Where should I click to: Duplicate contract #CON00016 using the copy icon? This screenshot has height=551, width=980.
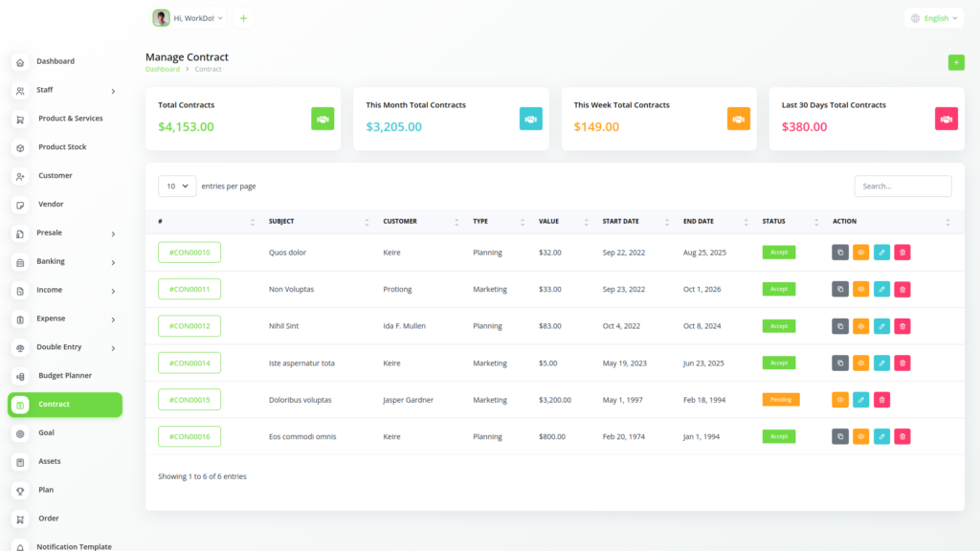point(840,436)
